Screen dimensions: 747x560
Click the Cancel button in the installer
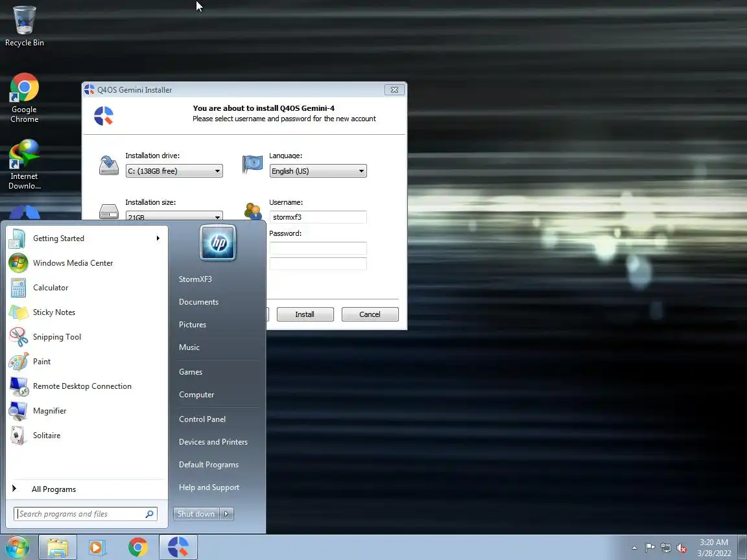(x=370, y=314)
